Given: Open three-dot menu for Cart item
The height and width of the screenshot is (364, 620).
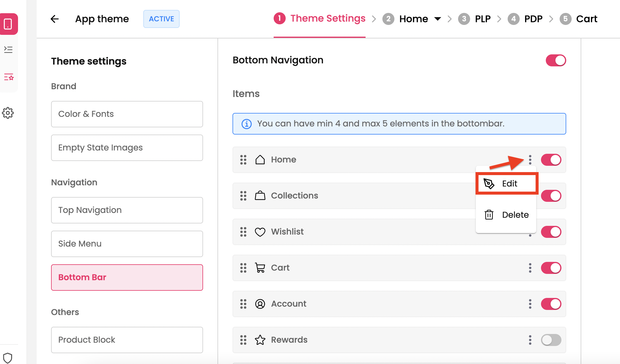Looking at the screenshot, I should (530, 268).
